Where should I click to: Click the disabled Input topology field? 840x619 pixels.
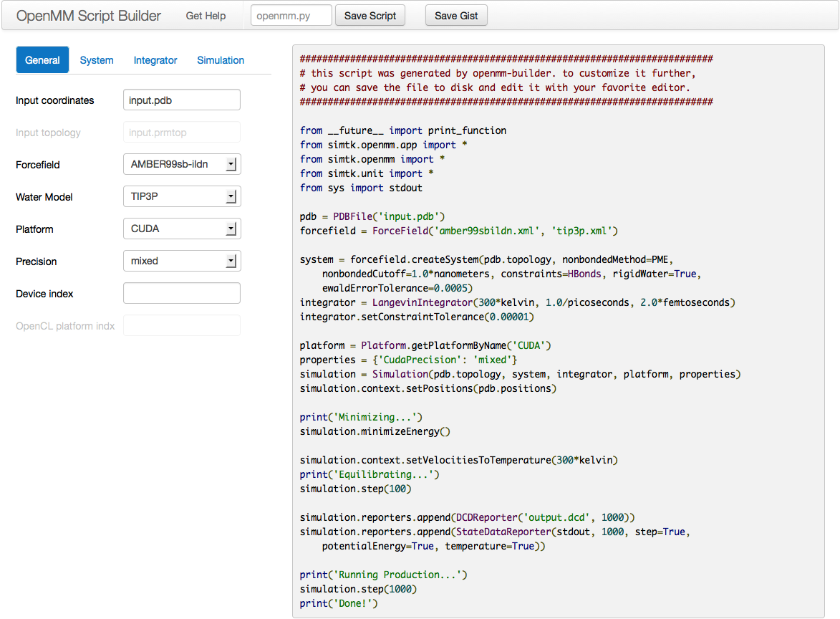tap(182, 133)
